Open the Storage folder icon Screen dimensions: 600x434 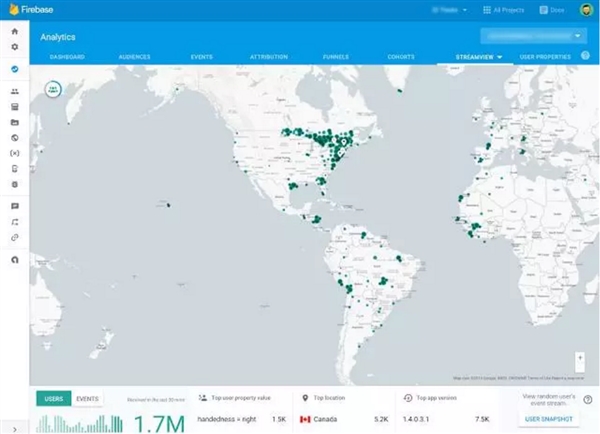point(14,122)
